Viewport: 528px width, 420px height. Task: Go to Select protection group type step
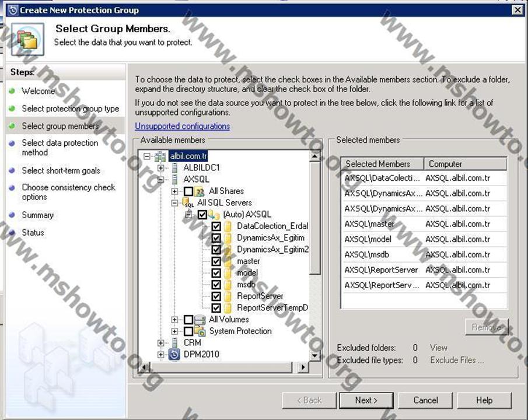click(71, 108)
